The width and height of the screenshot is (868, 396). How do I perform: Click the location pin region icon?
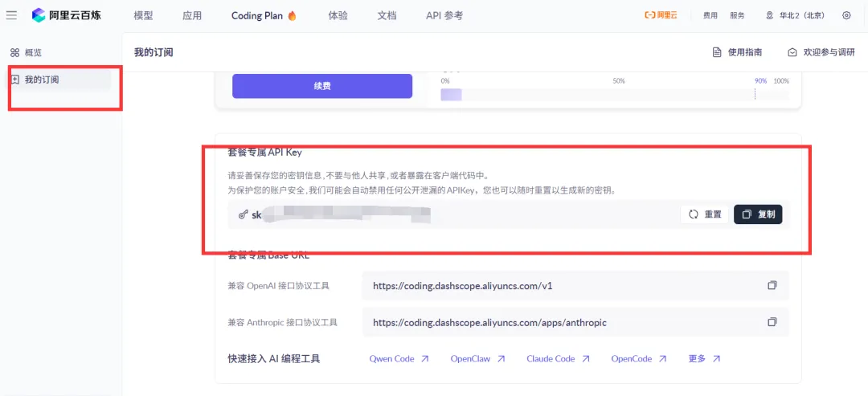point(769,15)
